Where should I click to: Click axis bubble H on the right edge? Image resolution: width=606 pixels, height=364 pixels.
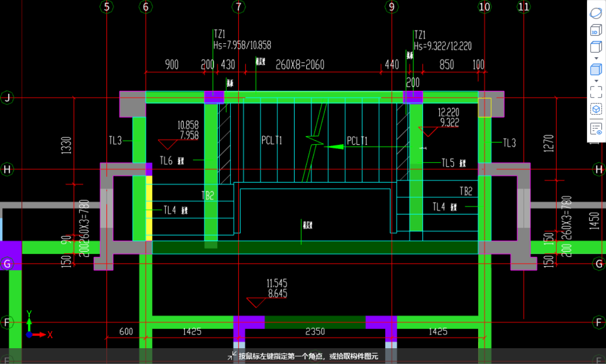click(599, 169)
